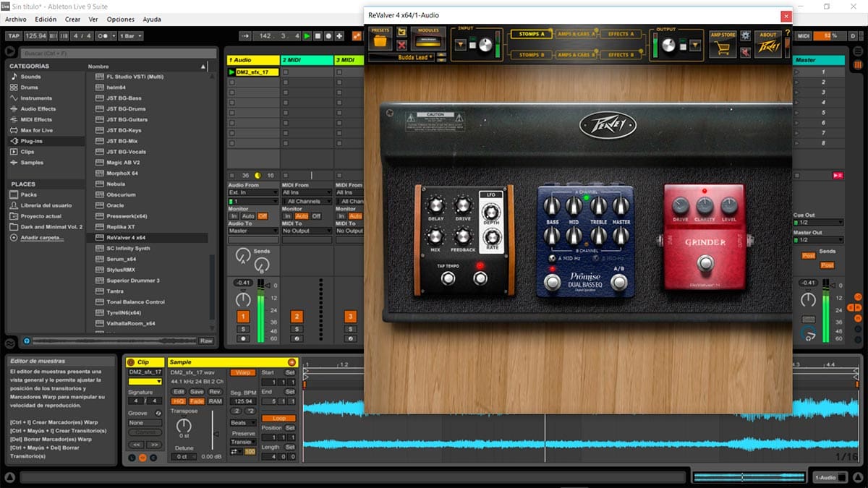This screenshot has height=488, width=868.
Task: Toggle track 1 activator button
Action: click(243, 317)
